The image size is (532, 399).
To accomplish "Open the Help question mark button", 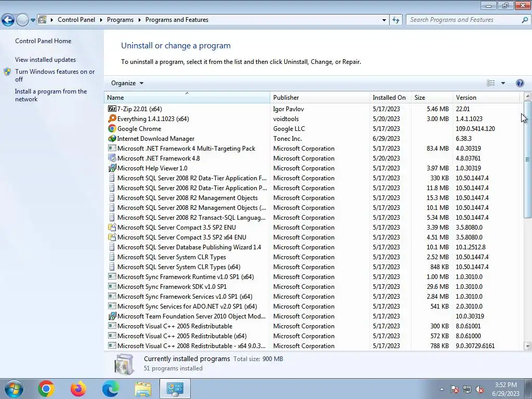I will [x=520, y=83].
